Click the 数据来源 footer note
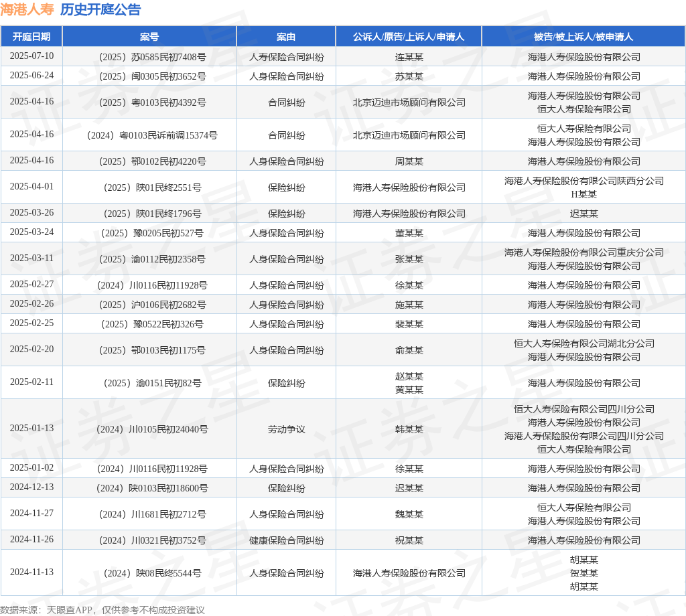 coord(102,610)
